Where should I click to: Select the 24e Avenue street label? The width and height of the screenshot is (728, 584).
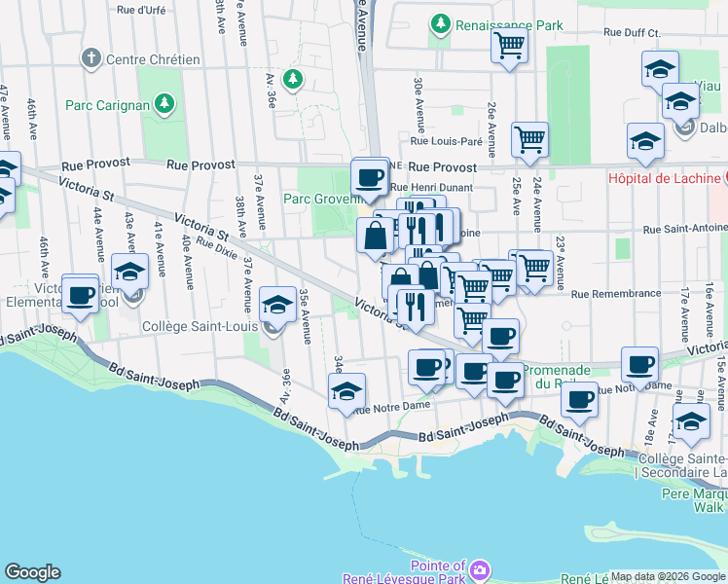click(x=537, y=204)
